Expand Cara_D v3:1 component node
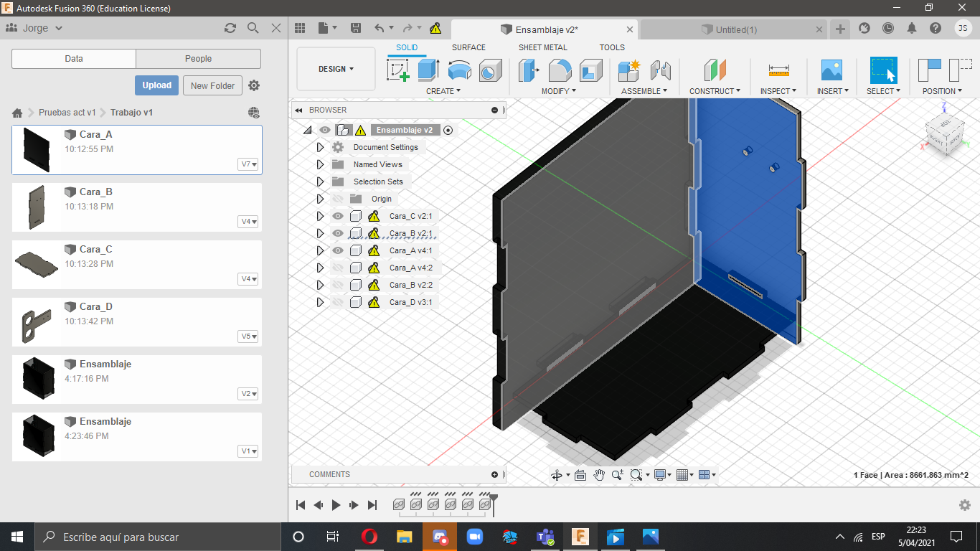 (321, 302)
